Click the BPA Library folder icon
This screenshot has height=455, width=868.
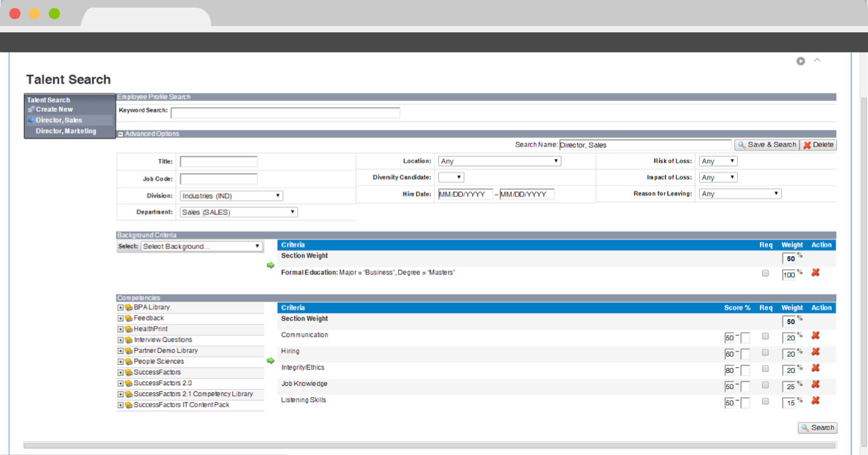(x=128, y=308)
